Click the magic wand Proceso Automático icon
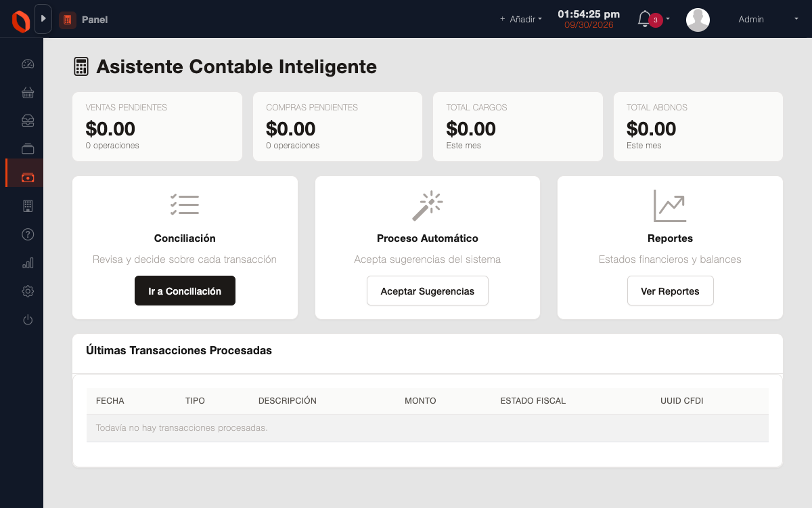The width and height of the screenshot is (812, 508). 428,206
